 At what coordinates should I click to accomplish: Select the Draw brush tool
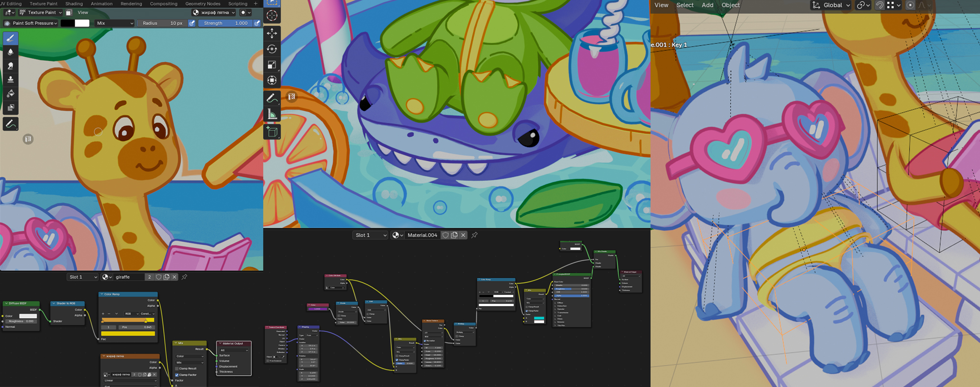pos(10,38)
